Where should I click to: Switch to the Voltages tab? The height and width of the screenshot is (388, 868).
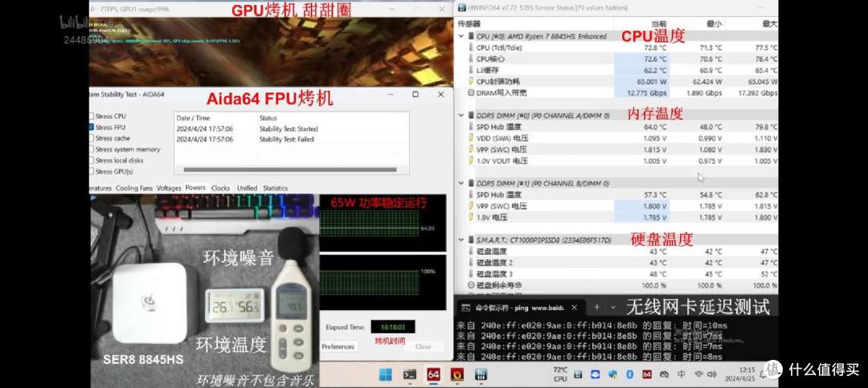(169, 188)
